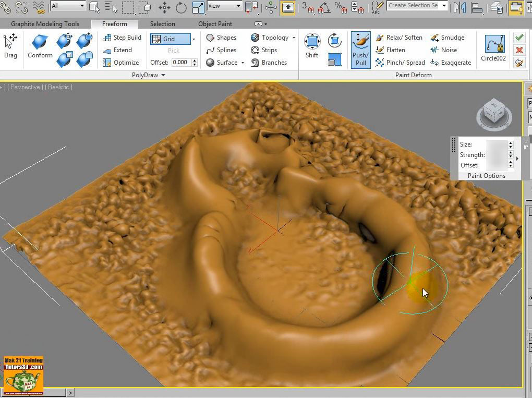
Task: Switch to the Object Paint tab
Action: coord(215,23)
